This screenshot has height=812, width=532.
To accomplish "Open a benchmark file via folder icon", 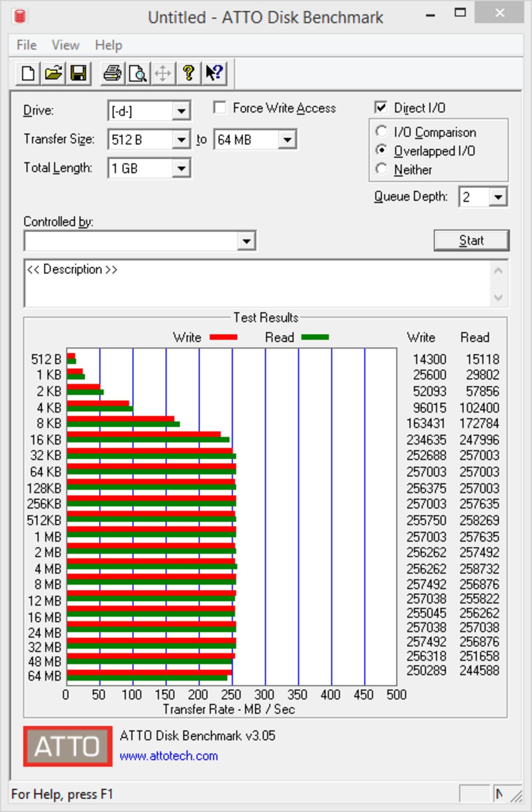I will [x=53, y=73].
